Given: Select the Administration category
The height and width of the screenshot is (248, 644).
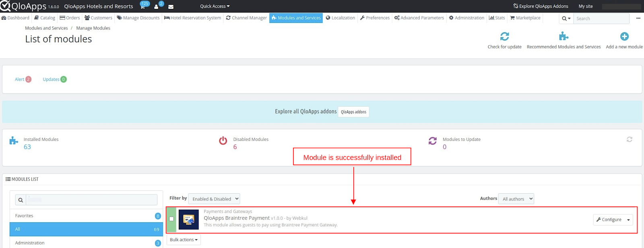Looking at the screenshot, I should pos(86,243).
